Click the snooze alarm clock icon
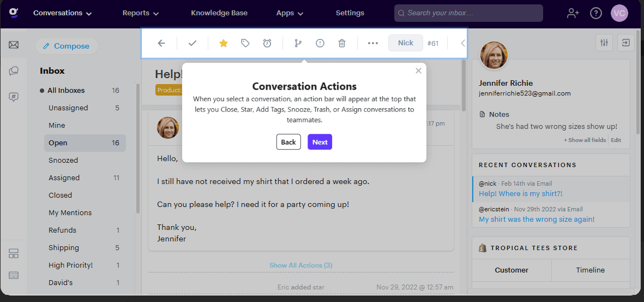Image resolution: width=644 pixels, height=302 pixels. tap(267, 43)
